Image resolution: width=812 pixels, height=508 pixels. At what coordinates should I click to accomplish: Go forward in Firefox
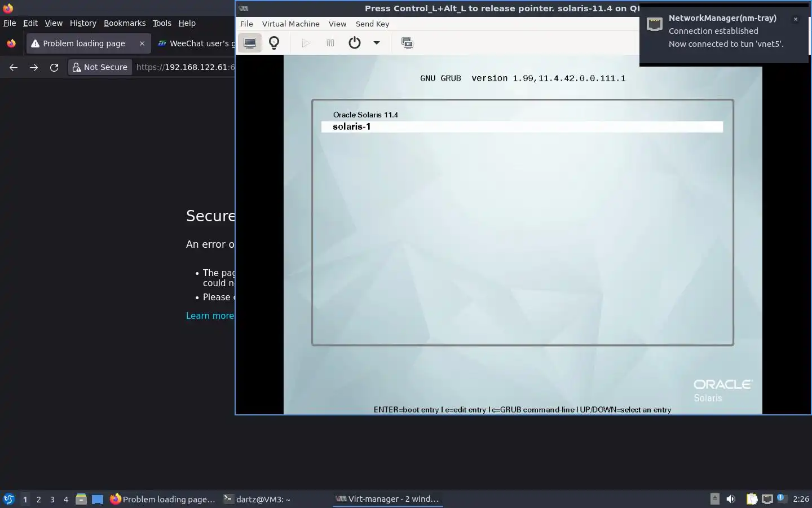pyautogui.click(x=34, y=67)
